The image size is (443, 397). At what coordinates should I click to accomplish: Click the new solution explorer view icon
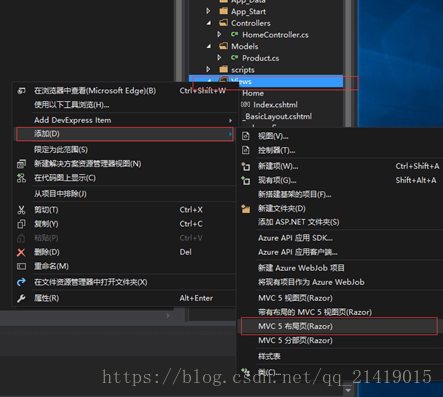[21, 164]
